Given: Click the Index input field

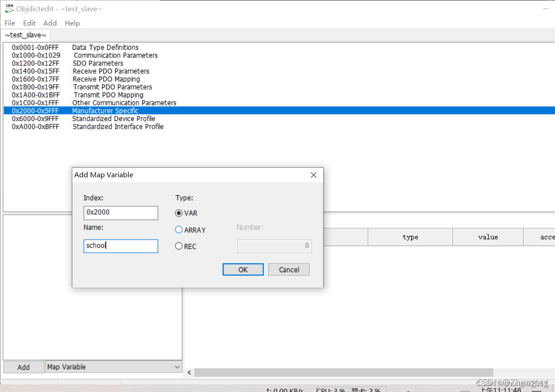Looking at the screenshot, I should (x=121, y=213).
